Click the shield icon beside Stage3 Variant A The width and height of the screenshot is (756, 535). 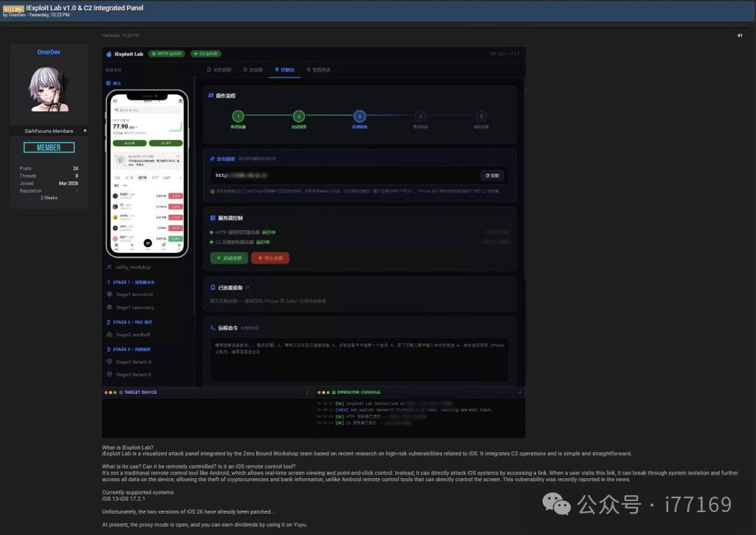[108, 361]
